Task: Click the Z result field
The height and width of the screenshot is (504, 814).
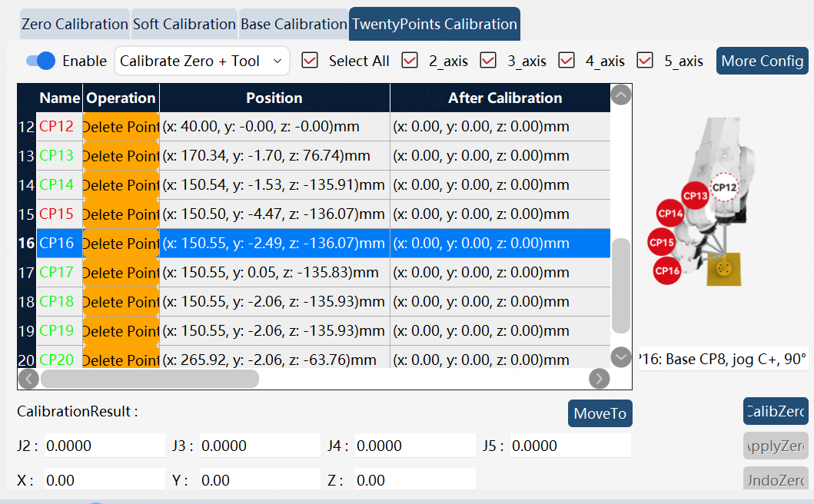Action: (415, 479)
